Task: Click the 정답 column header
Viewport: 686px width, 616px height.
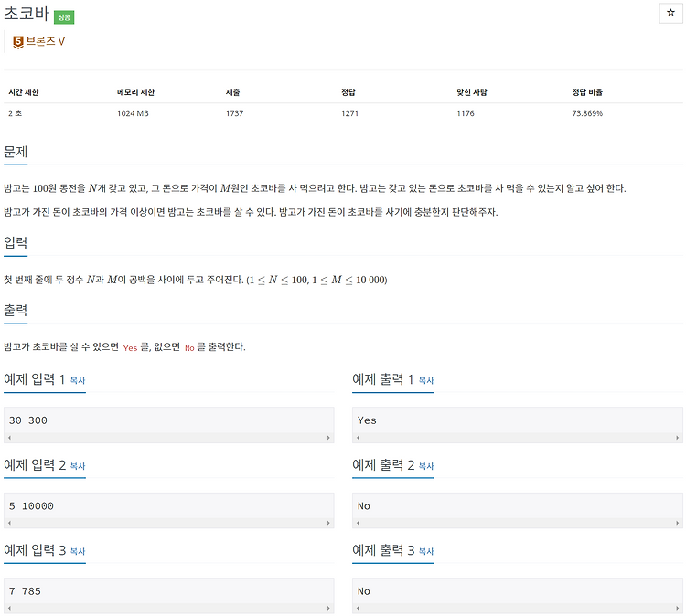Action: (348, 92)
